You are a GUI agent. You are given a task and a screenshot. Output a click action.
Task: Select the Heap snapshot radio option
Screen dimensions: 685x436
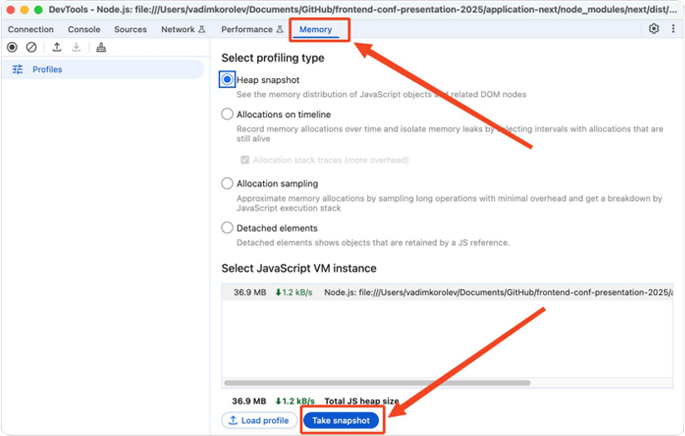(x=228, y=79)
